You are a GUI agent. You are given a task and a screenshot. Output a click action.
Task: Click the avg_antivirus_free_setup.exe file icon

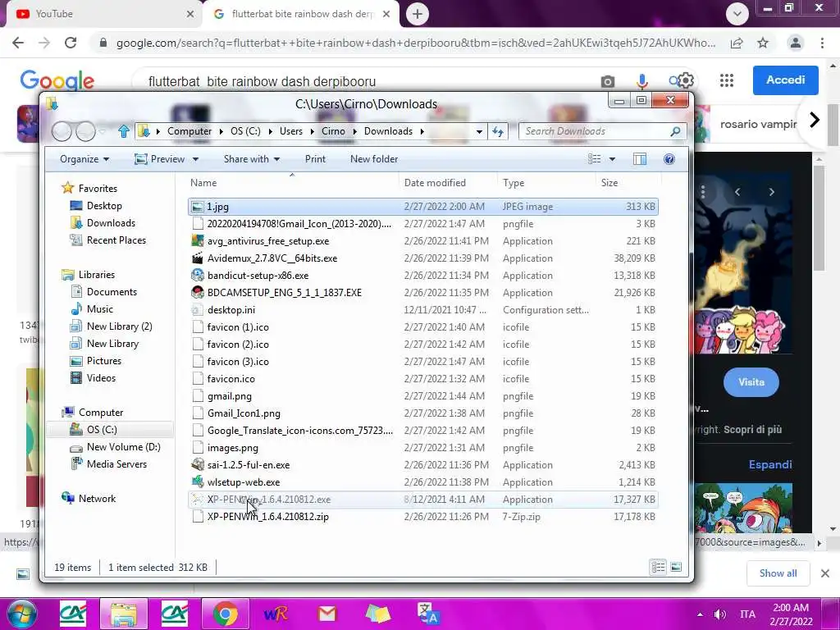(x=198, y=241)
